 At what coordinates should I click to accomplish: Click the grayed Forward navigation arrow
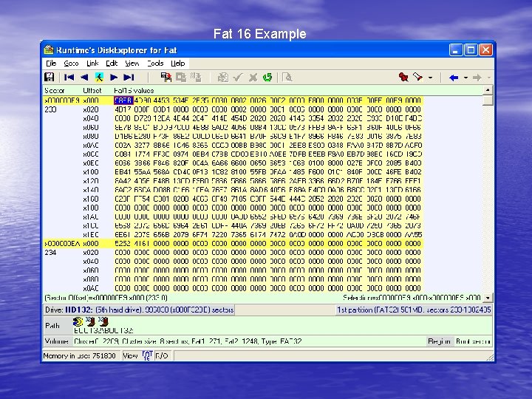(x=477, y=78)
